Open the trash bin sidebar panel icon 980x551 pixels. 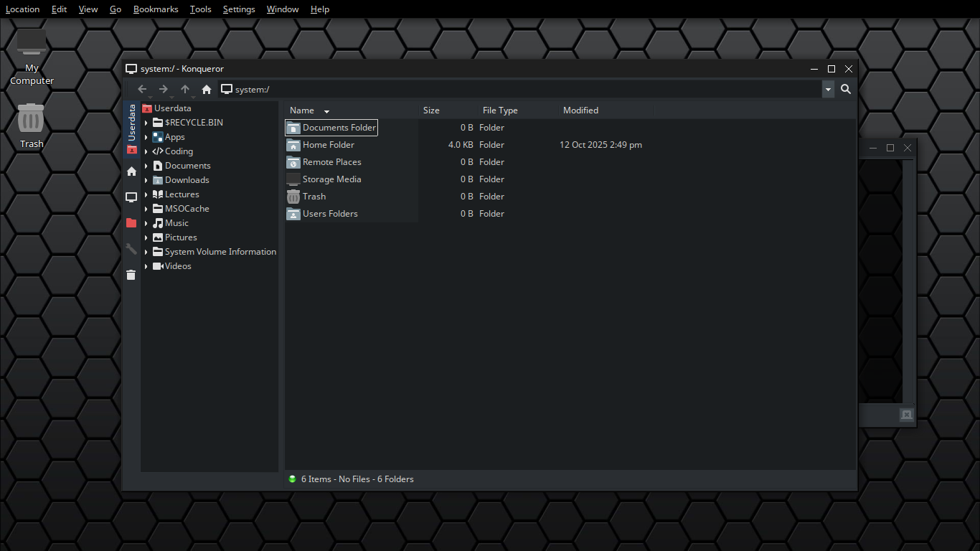point(131,275)
